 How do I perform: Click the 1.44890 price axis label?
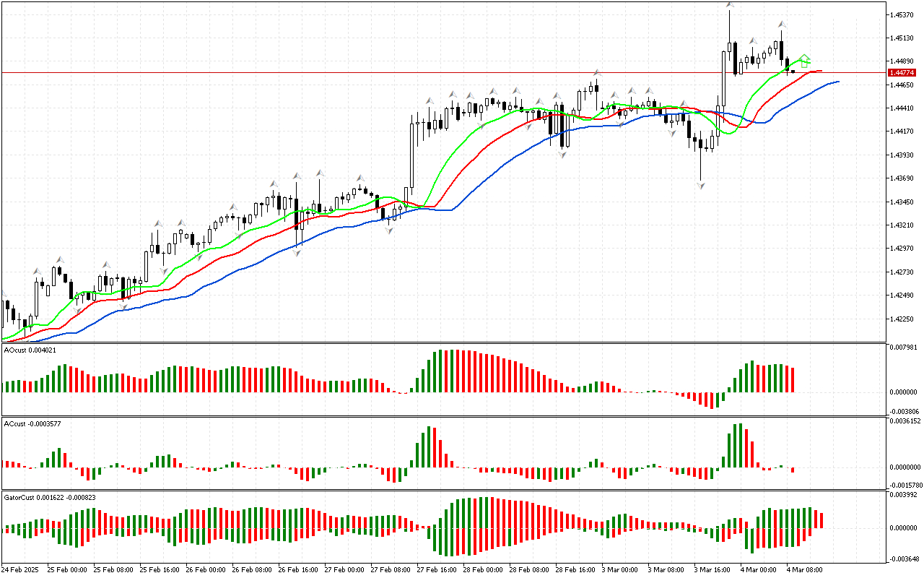(902, 61)
